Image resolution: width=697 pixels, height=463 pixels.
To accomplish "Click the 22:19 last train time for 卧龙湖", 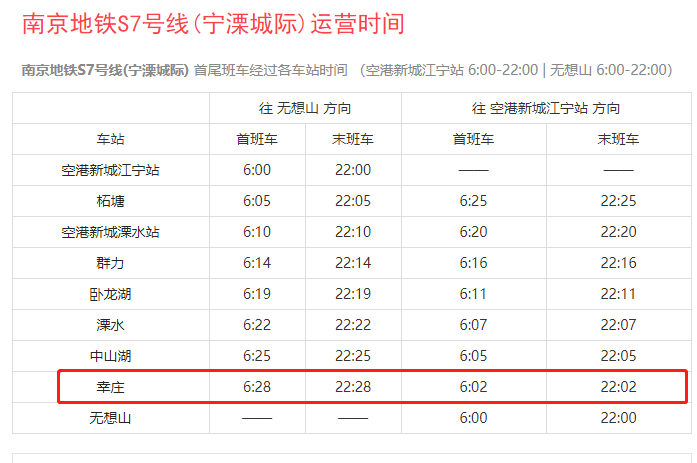I will pos(353,294).
